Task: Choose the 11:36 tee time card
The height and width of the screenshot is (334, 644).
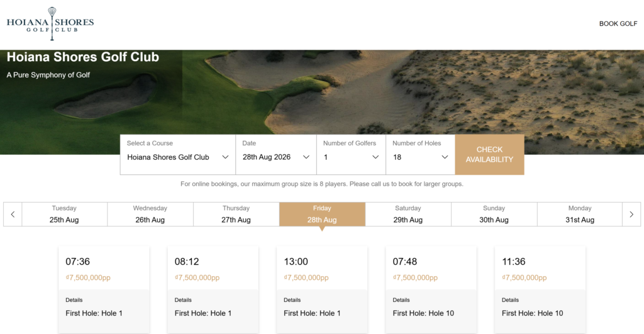Action: 540,289
